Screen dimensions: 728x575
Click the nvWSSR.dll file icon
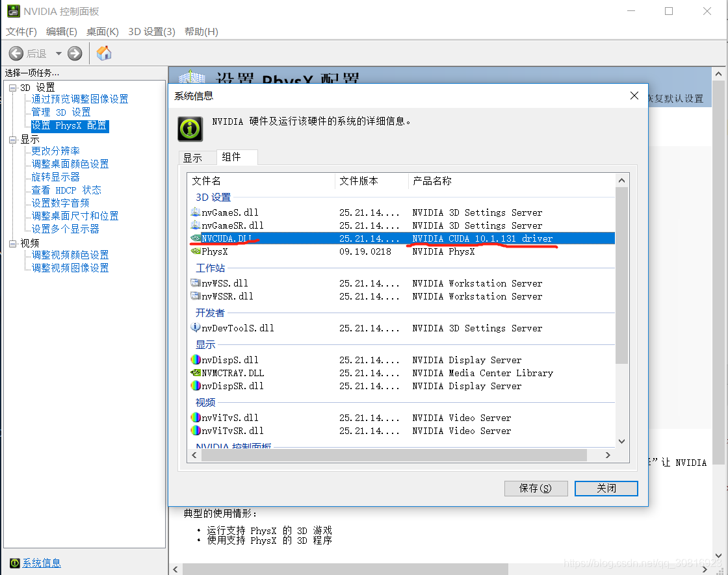[196, 296]
